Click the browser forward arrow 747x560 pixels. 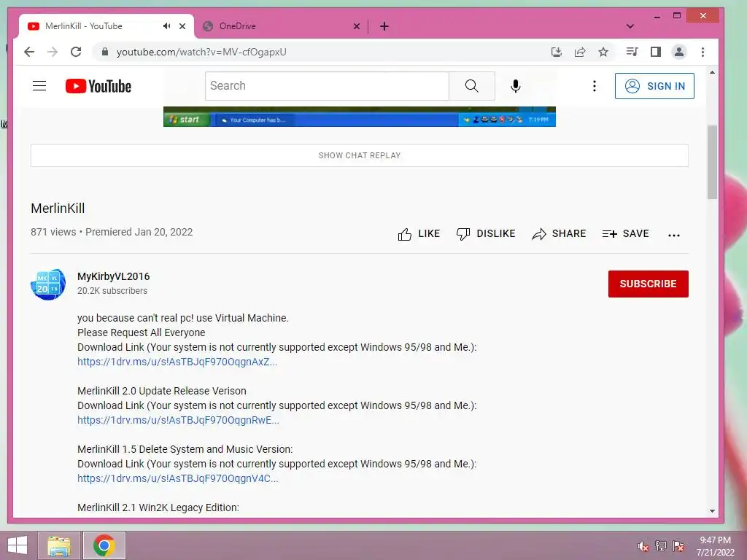[53, 52]
